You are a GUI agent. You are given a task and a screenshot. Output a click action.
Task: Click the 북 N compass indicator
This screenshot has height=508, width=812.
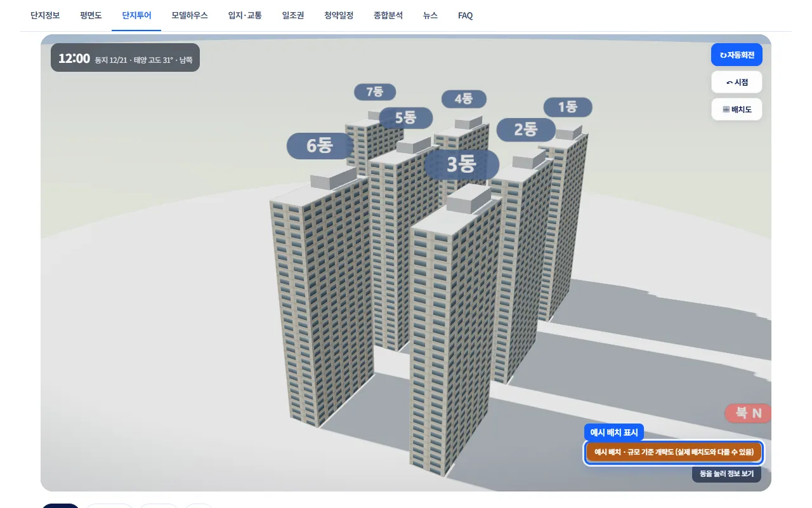coord(748,413)
